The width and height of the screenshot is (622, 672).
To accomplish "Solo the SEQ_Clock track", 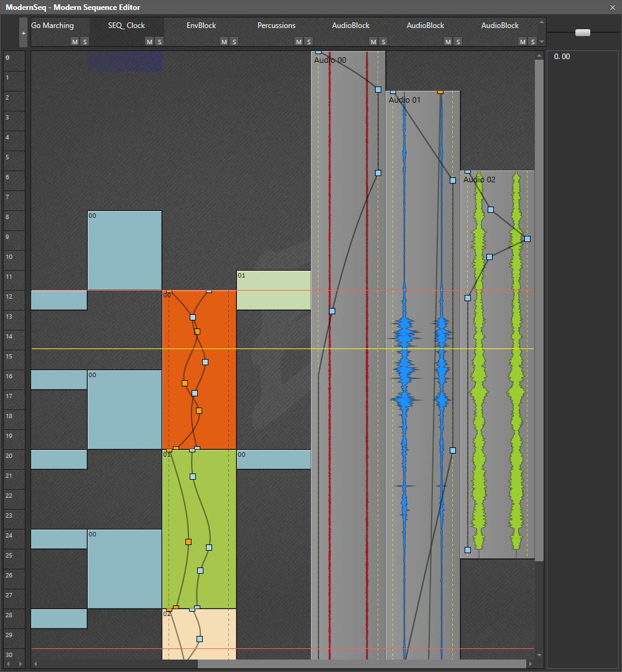I will 158,42.
